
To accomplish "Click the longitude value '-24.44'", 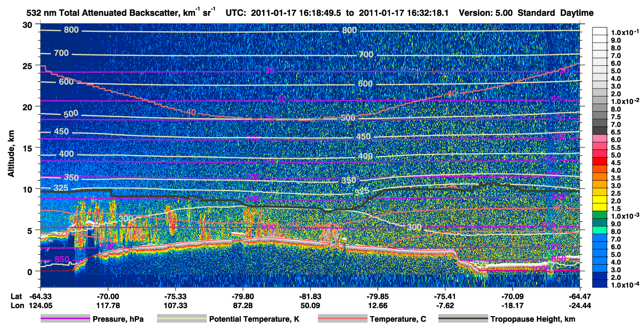I will (580, 305).
